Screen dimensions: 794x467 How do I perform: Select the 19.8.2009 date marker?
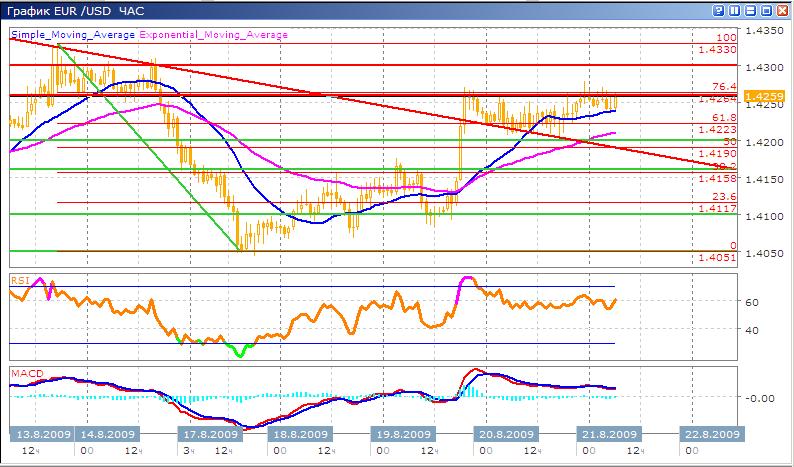401,434
